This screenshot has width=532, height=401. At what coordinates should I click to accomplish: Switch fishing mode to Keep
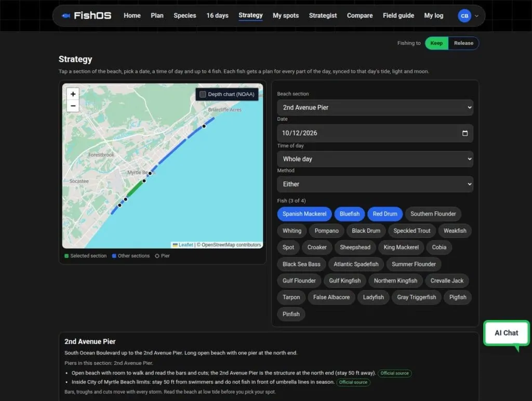[x=436, y=43]
